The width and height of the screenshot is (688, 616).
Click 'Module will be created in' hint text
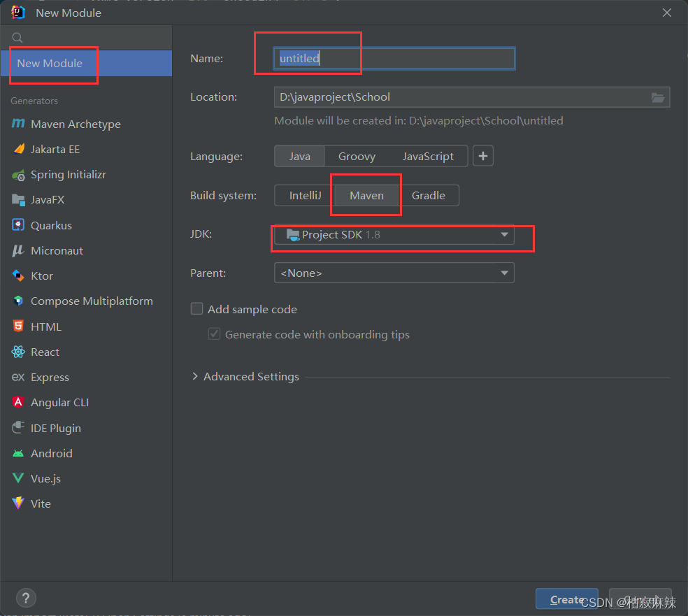point(419,121)
